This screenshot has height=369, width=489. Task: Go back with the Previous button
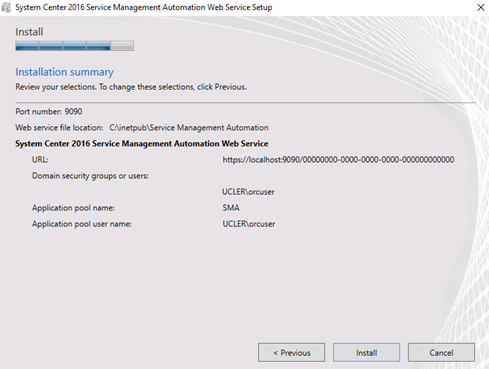291,352
